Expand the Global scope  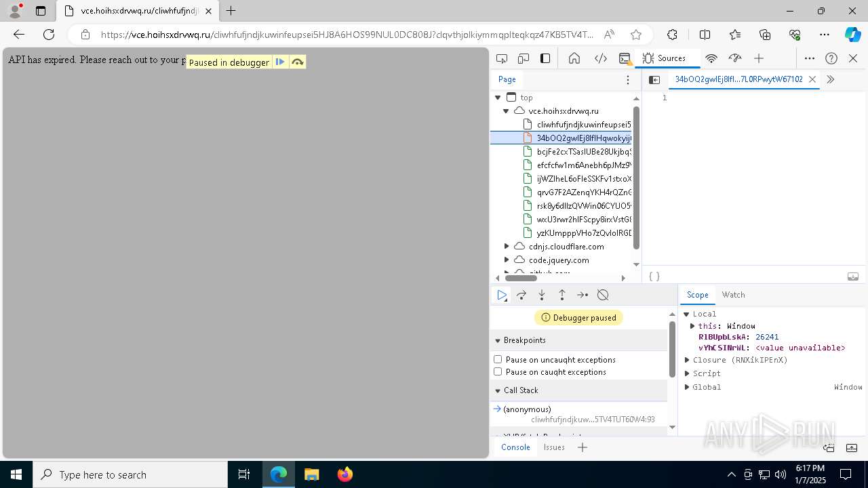pyautogui.click(x=686, y=387)
